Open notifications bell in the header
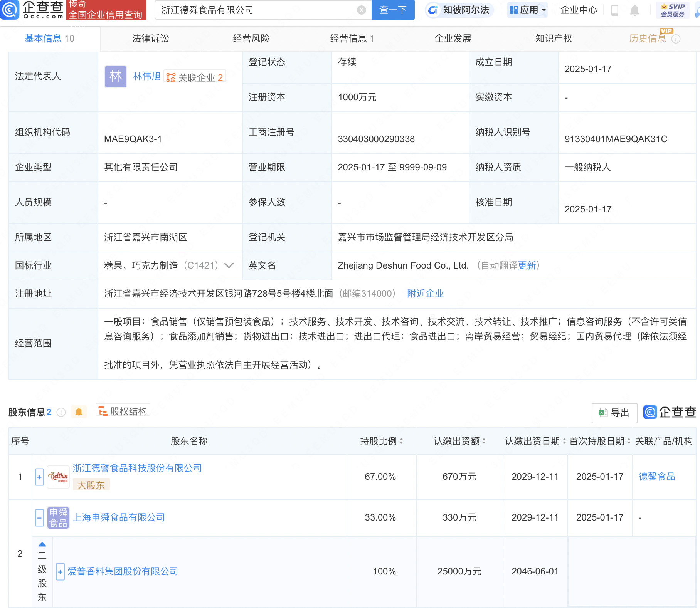The width and height of the screenshot is (700, 608). pyautogui.click(x=634, y=10)
